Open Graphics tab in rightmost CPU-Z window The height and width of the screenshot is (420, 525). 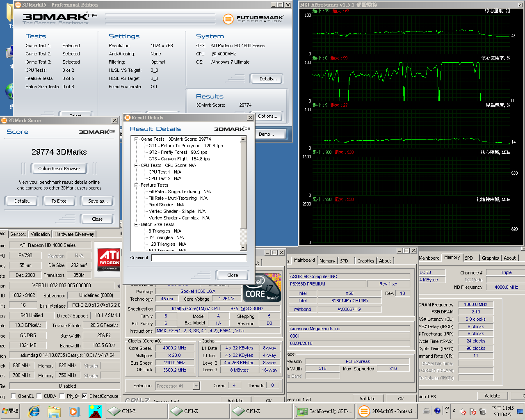click(x=490, y=258)
